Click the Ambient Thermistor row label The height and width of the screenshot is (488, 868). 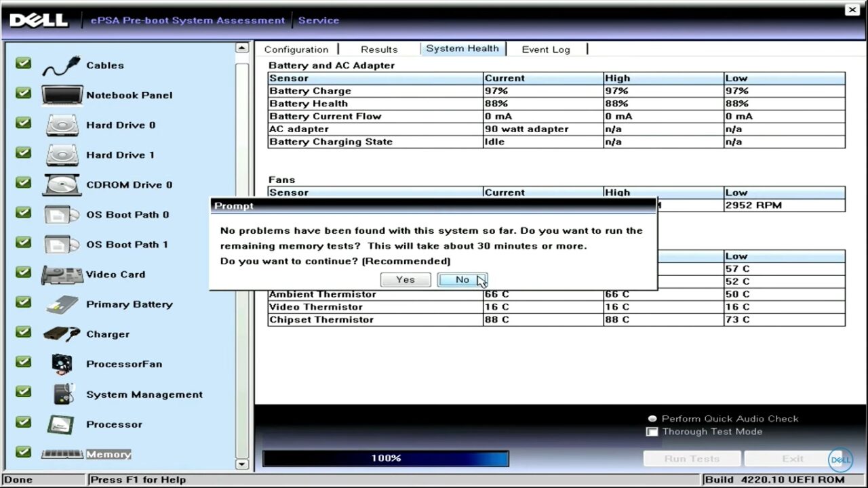click(323, 294)
